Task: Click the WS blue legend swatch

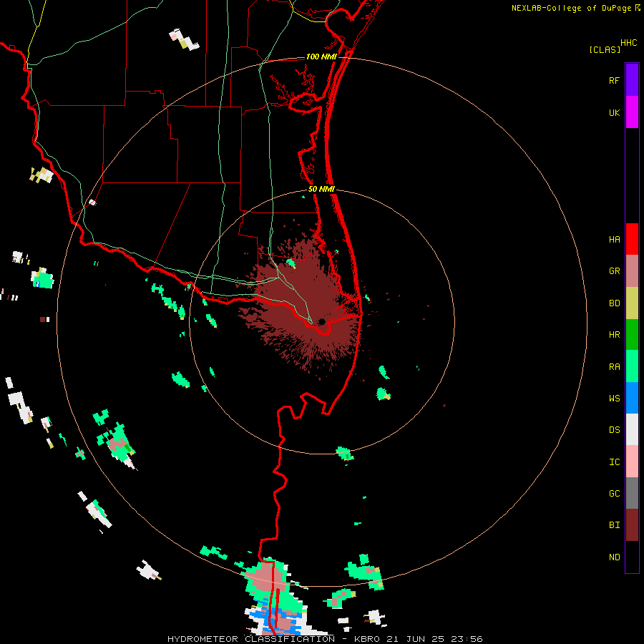Action: 632,398
